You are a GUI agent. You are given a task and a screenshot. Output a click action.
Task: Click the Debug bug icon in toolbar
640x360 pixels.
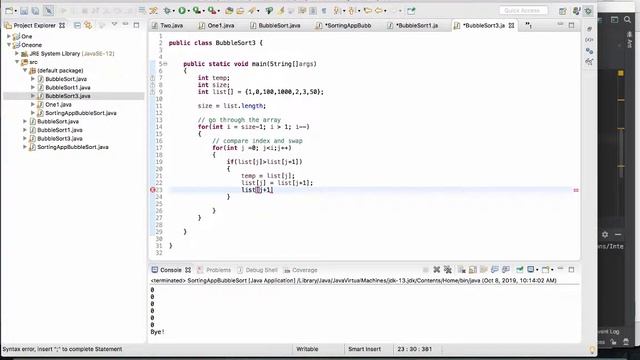167,11
